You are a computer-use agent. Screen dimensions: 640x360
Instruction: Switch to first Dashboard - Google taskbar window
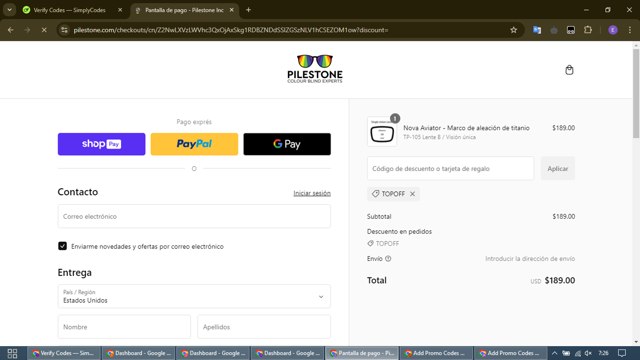click(x=138, y=353)
